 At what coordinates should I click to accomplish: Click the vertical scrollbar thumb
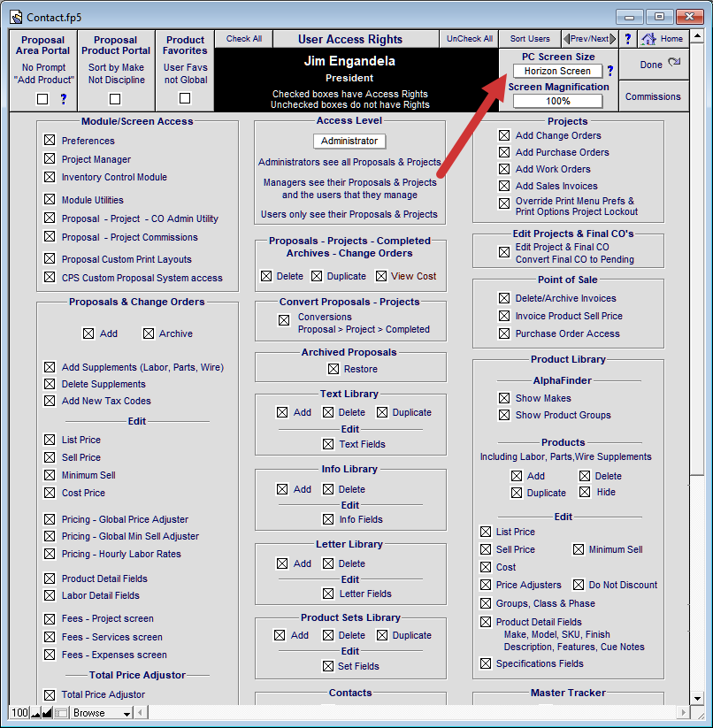pyautogui.click(x=697, y=259)
